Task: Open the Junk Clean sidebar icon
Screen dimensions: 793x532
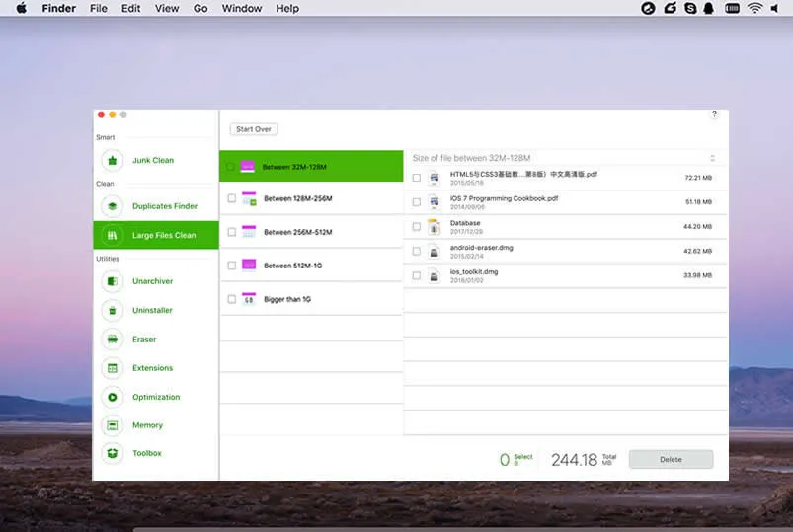Action: coord(113,160)
